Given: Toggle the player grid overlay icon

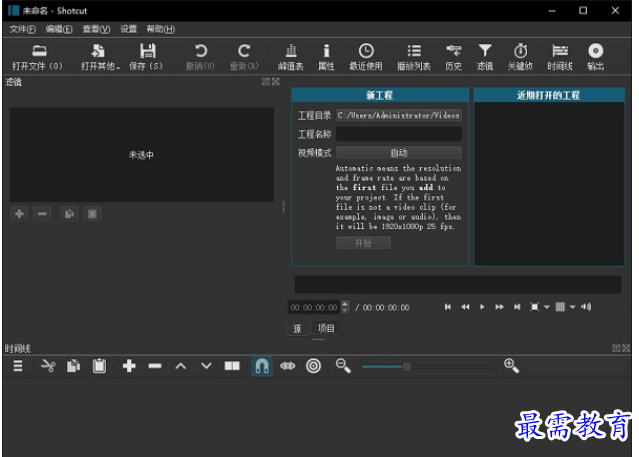Looking at the screenshot, I should point(560,307).
